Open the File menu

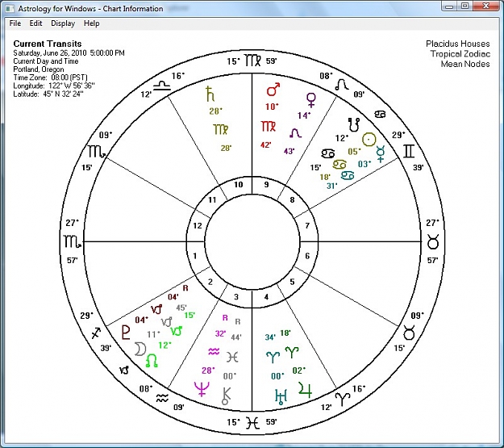tap(15, 23)
